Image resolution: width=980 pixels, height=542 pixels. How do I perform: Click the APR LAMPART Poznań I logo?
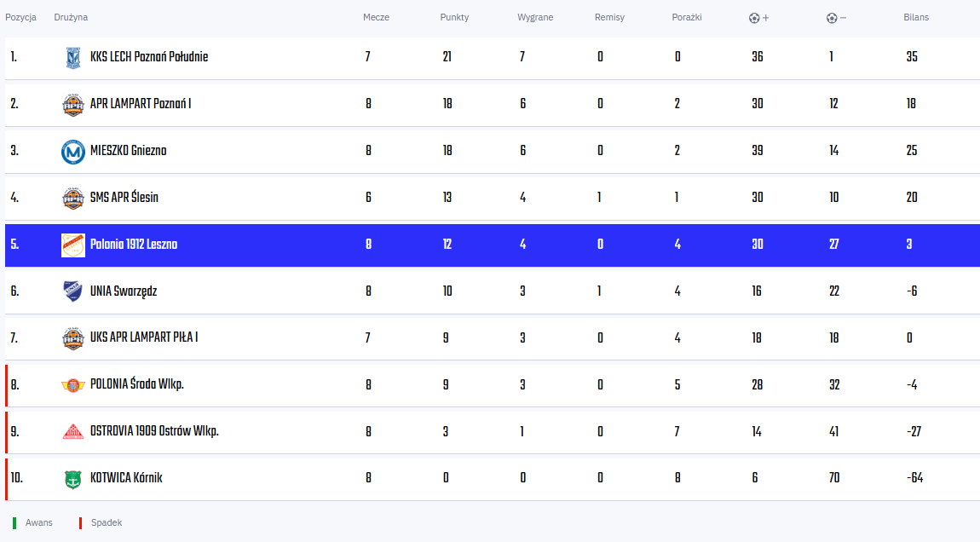tap(73, 105)
